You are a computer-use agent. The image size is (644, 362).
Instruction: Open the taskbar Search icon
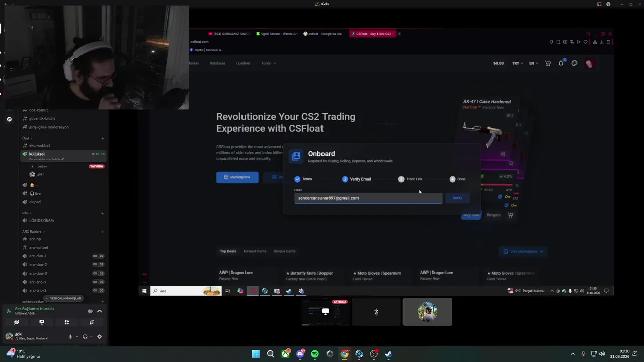(x=271, y=354)
